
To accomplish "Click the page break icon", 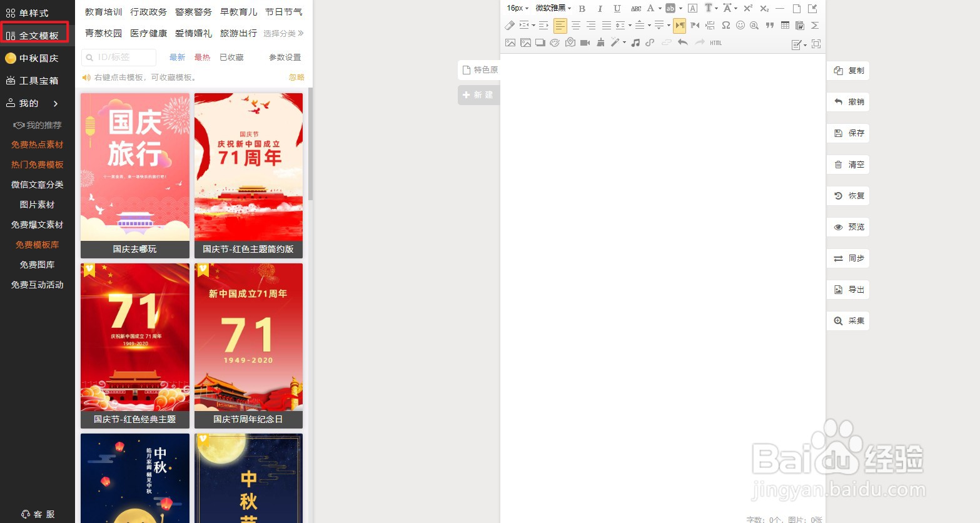I will click(710, 26).
